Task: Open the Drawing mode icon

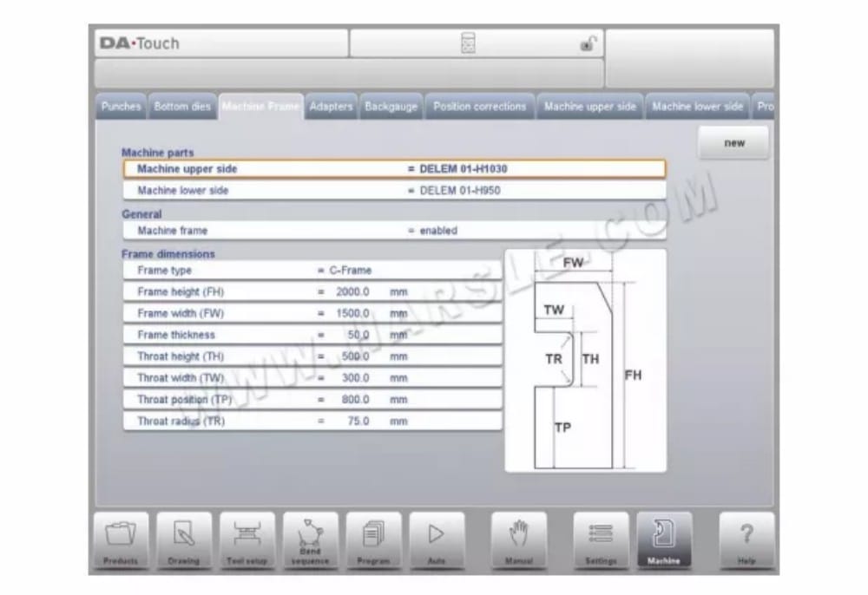Action: tap(184, 540)
